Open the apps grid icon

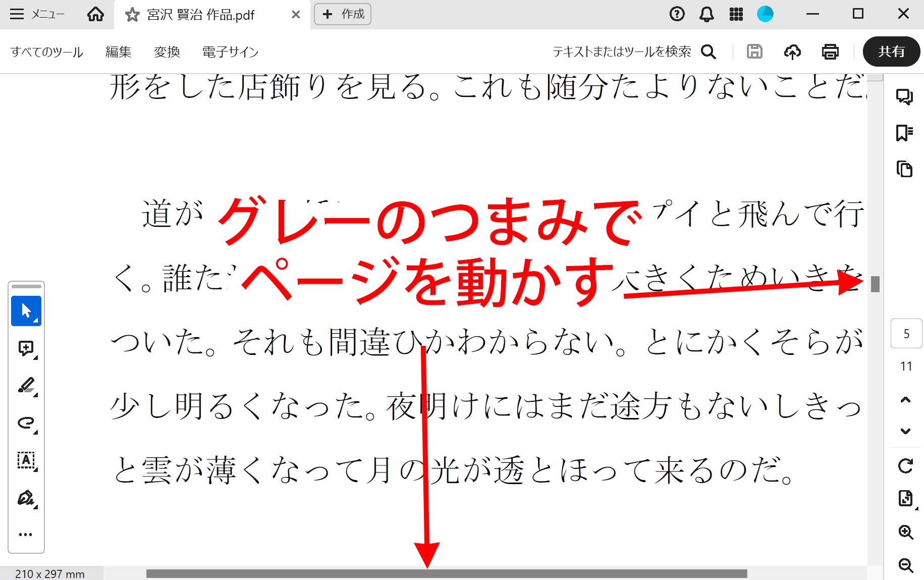736,14
